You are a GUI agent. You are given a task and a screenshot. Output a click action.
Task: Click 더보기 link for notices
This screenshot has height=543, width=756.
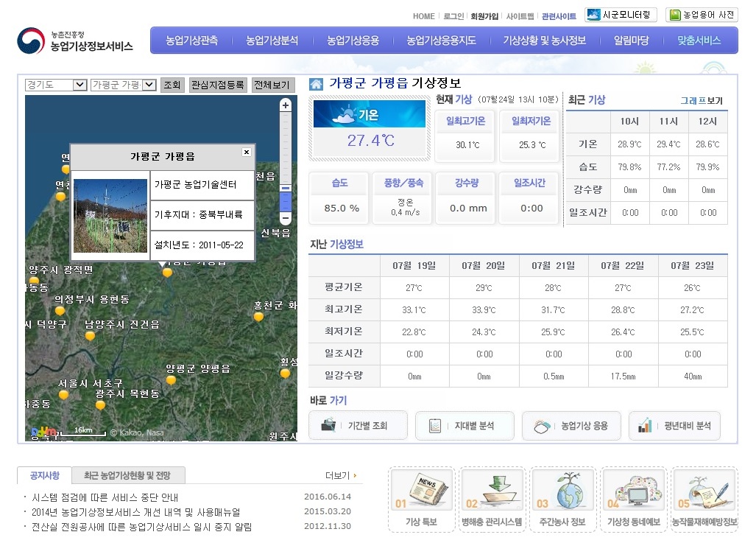click(x=341, y=475)
